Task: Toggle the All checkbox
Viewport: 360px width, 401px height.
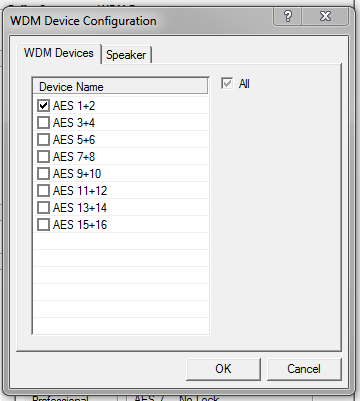Action: pyautogui.click(x=227, y=83)
